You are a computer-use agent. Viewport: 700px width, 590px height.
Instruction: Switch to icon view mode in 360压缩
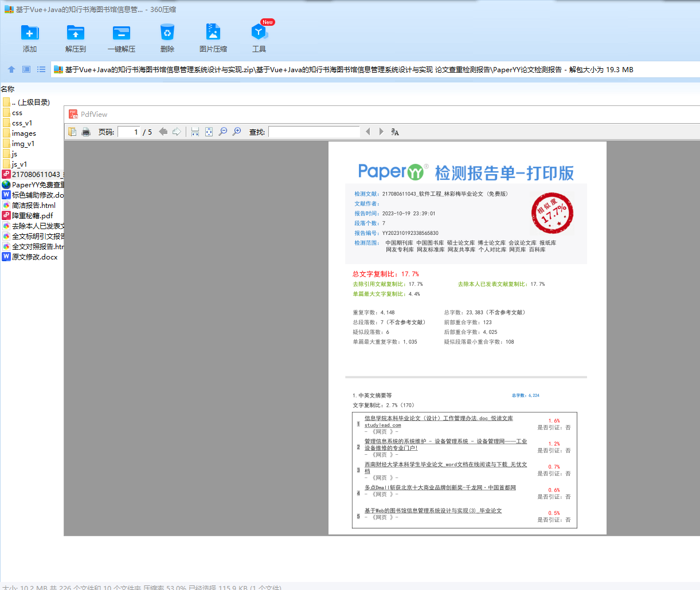pos(26,69)
